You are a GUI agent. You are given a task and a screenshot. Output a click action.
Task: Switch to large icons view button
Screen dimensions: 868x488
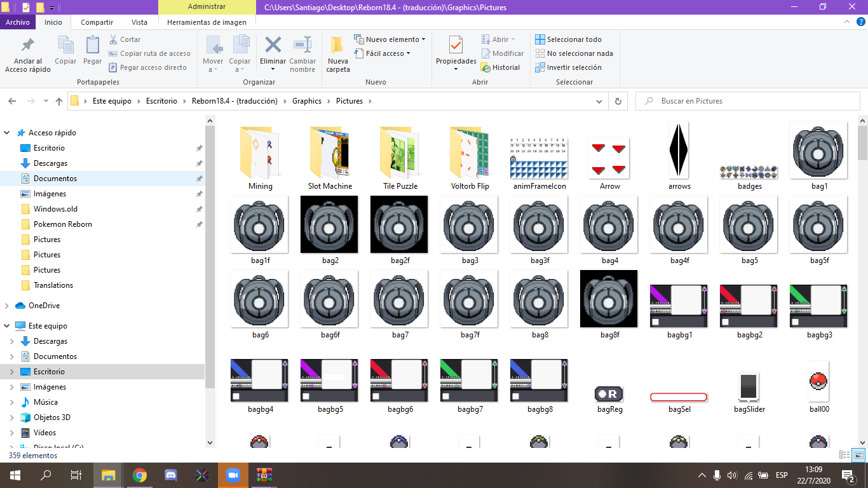coord(858,455)
